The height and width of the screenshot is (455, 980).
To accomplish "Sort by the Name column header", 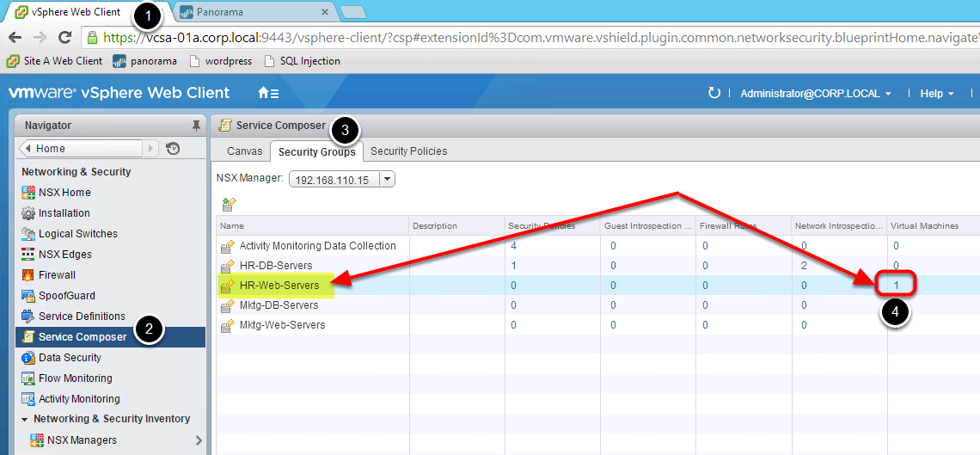I will point(313,225).
